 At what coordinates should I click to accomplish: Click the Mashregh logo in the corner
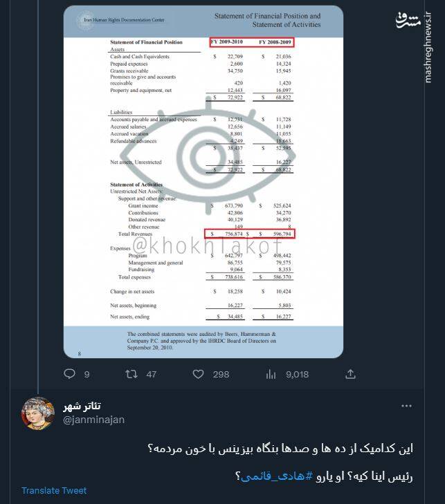(x=408, y=19)
